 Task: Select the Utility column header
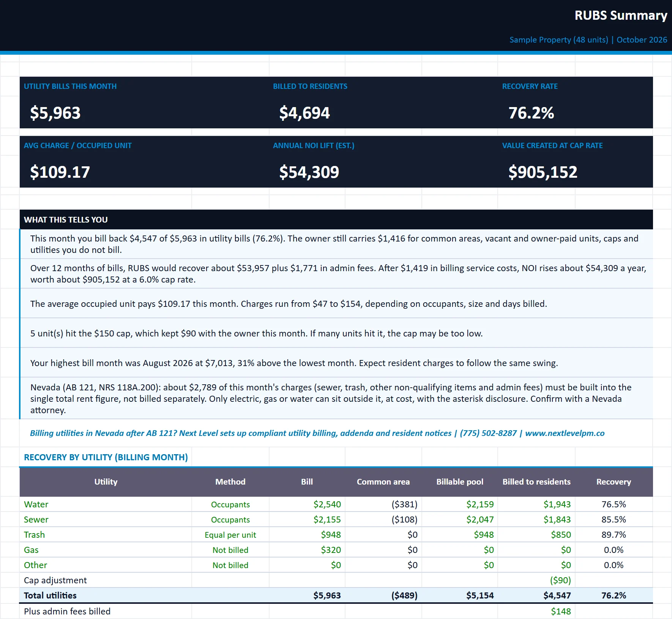tap(106, 482)
